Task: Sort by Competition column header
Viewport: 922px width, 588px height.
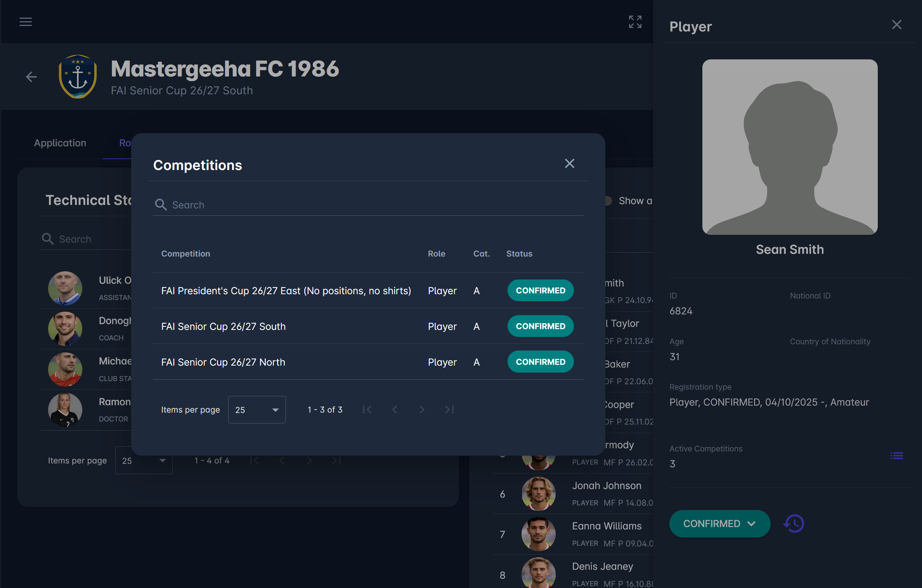Action: coord(185,253)
